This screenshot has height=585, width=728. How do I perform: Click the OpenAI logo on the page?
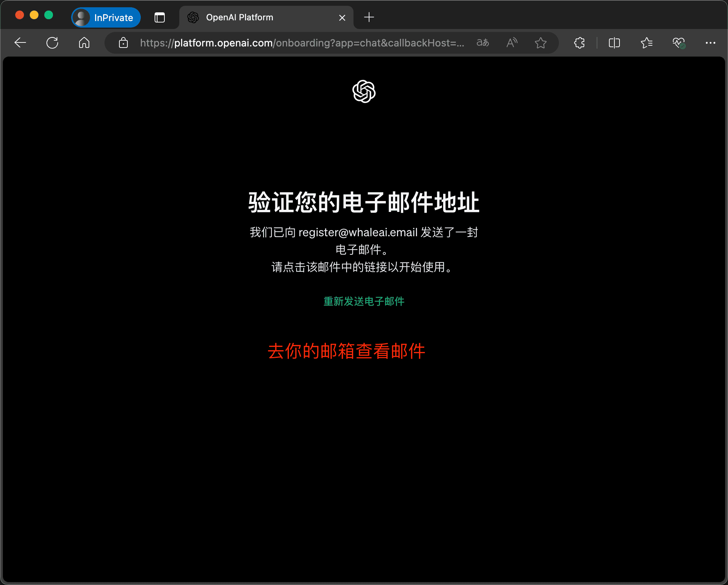(x=364, y=91)
